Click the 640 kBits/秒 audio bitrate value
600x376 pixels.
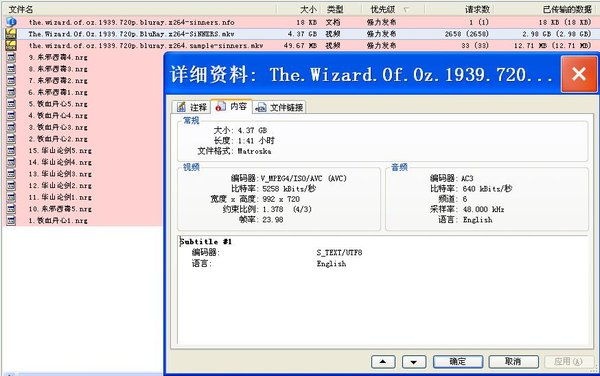point(487,189)
